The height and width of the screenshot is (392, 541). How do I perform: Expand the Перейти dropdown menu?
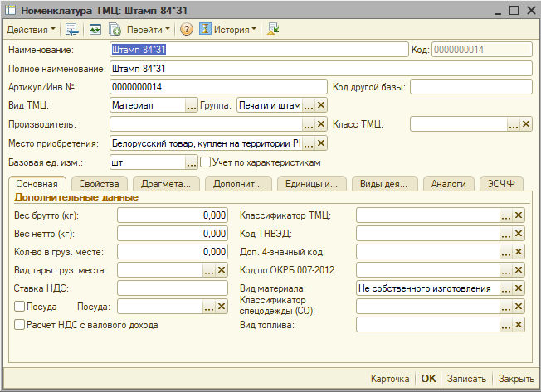pyautogui.click(x=149, y=29)
